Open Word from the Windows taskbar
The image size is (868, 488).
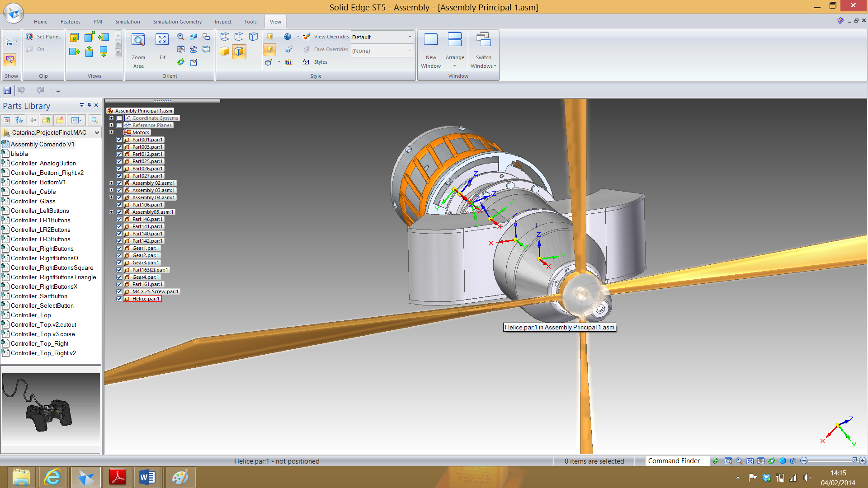click(147, 477)
